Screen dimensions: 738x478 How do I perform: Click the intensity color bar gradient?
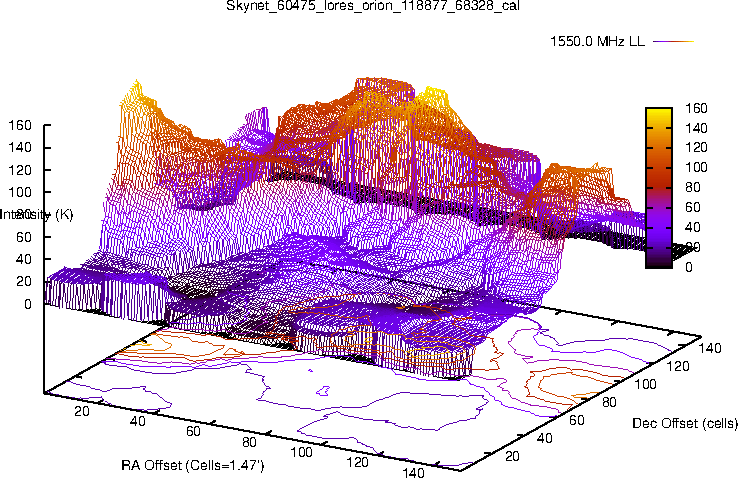(x=658, y=188)
